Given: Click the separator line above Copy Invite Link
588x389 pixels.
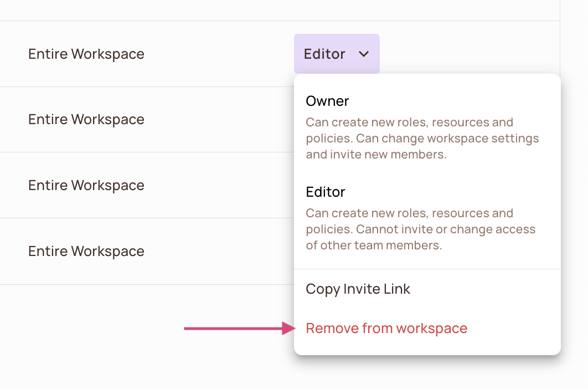Looking at the screenshot, I should click(x=427, y=269).
